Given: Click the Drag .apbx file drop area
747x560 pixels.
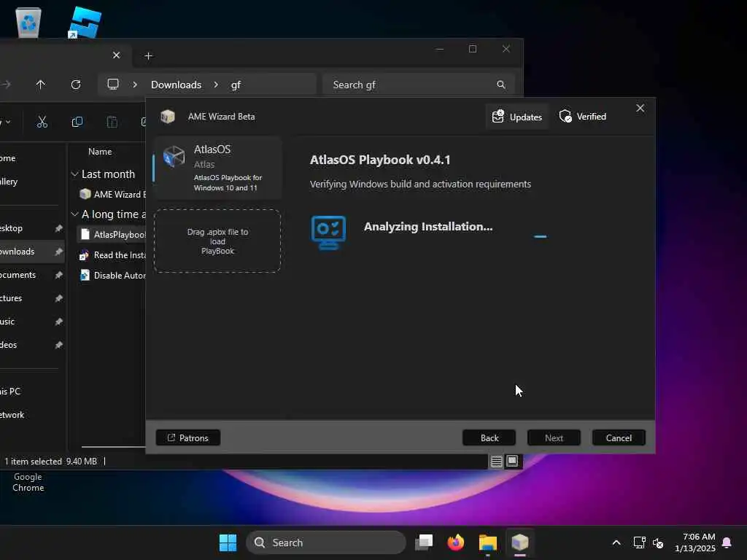Looking at the screenshot, I should 217,241.
